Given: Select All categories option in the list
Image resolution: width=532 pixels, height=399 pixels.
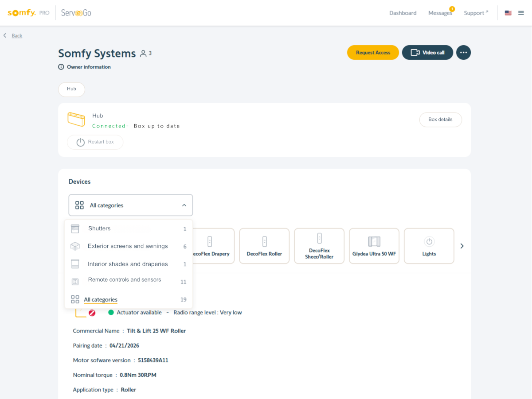Looking at the screenshot, I should [129, 300].
